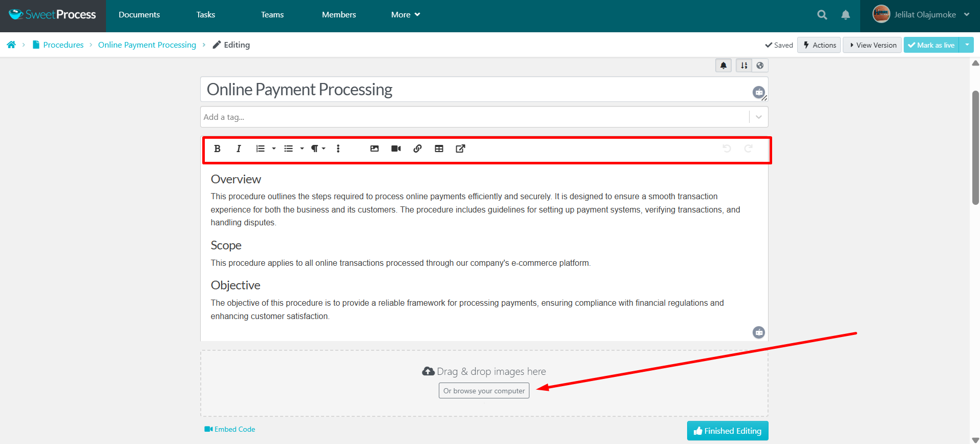
Task: Click the globe icon above title
Action: point(760,66)
